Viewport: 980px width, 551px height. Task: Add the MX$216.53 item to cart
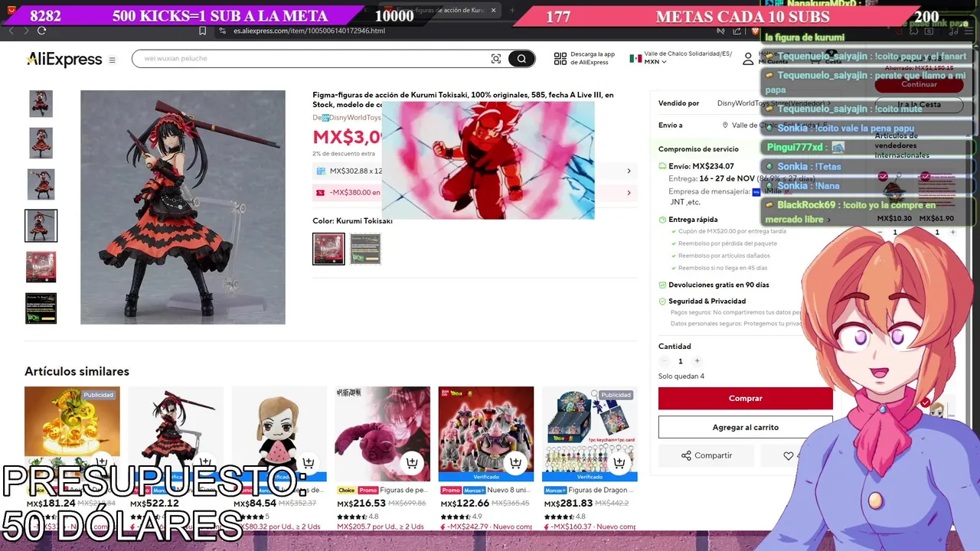(x=412, y=463)
